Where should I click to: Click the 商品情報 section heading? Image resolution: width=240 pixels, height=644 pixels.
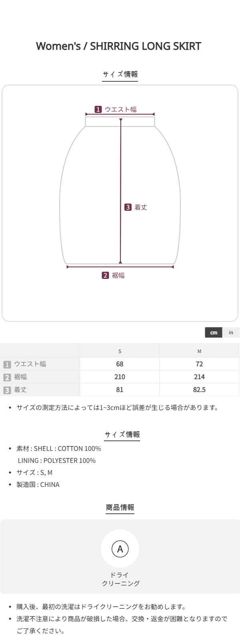tap(120, 508)
